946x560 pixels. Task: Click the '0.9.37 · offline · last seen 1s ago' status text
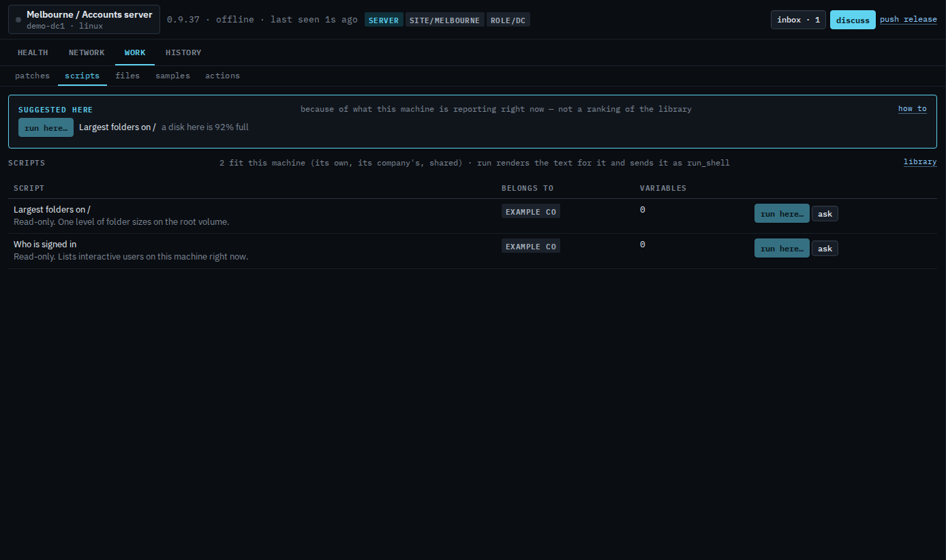pyautogui.click(x=262, y=20)
